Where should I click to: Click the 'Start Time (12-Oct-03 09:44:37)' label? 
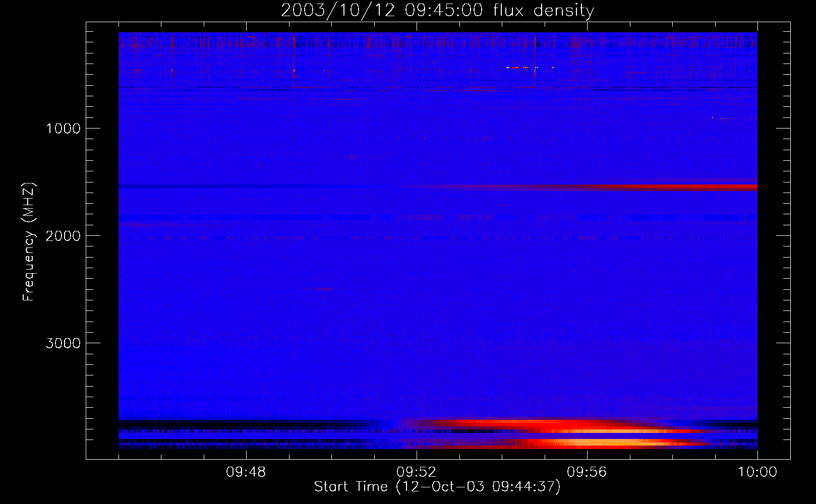(x=437, y=487)
